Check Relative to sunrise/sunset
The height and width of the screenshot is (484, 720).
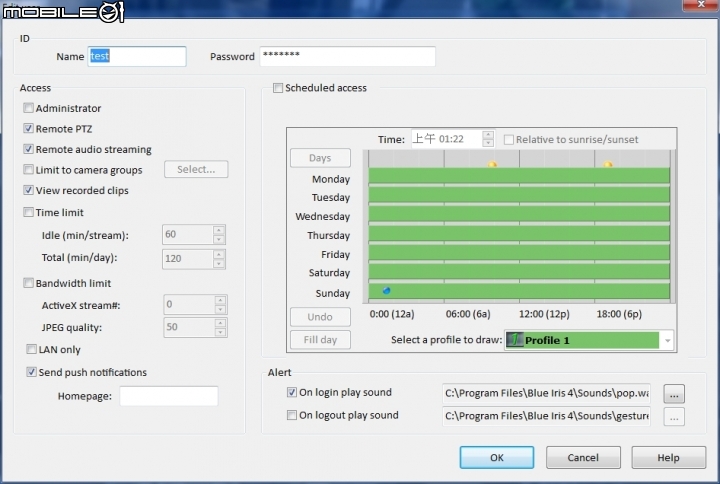point(509,140)
